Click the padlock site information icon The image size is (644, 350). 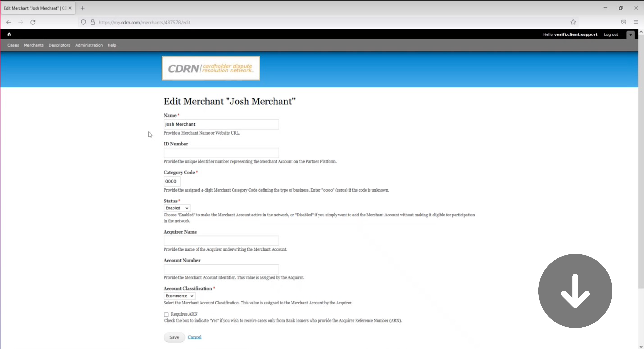pyautogui.click(x=93, y=22)
